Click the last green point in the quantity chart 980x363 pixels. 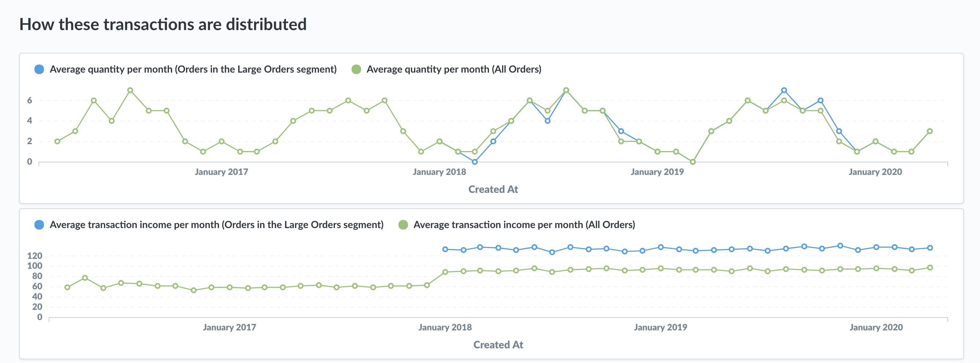coord(930,131)
